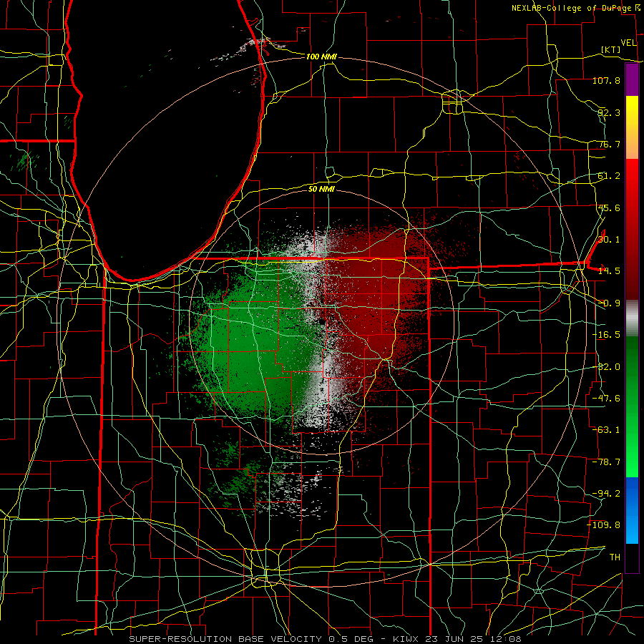Click the -94.2 velocity scale value

pyautogui.click(x=606, y=494)
